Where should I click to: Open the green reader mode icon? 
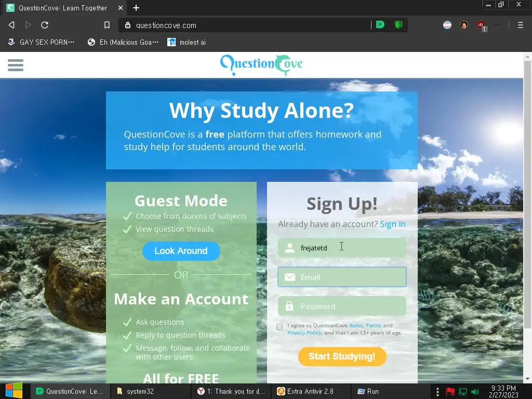[380, 25]
